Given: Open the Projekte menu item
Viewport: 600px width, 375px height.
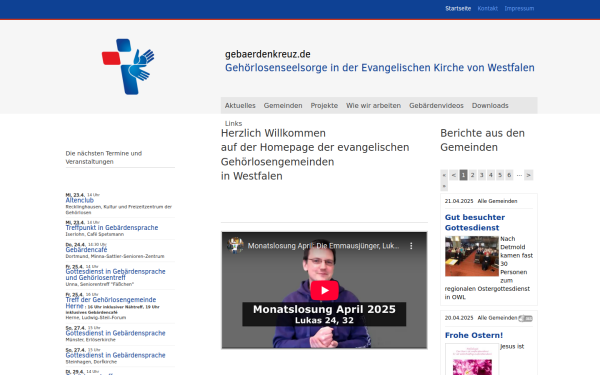Looking at the screenshot, I should click(x=324, y=106).
